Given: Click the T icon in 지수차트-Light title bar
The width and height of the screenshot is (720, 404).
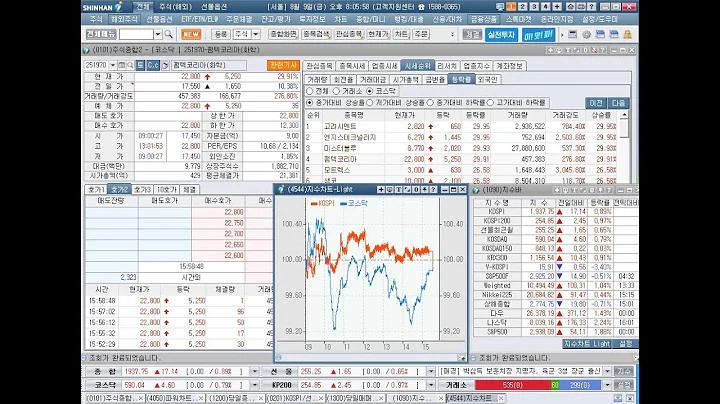Looking at the screenshot, I should [398, 190].
